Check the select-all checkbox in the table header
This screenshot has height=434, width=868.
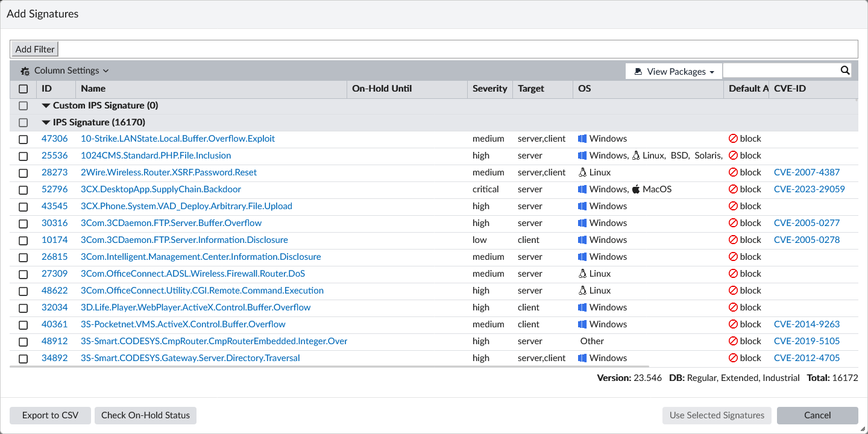coord(23,89)
